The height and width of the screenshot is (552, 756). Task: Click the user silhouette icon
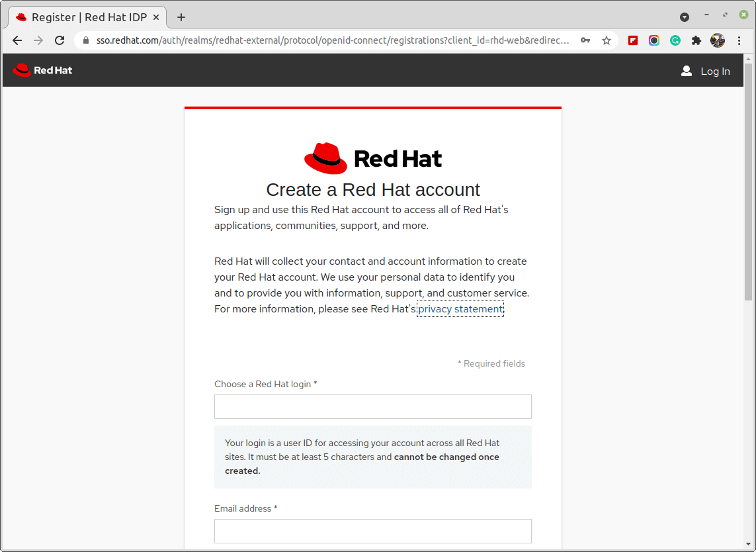[x=687, y=71]
